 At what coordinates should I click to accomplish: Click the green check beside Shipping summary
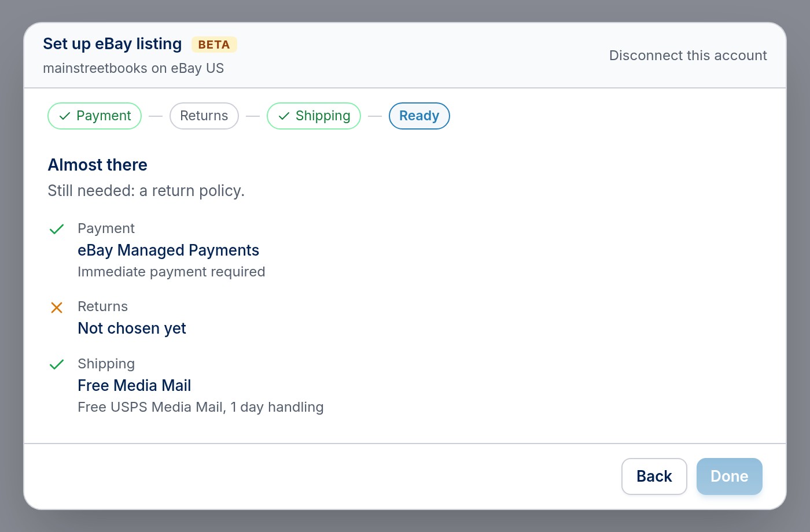pos(57,364)
